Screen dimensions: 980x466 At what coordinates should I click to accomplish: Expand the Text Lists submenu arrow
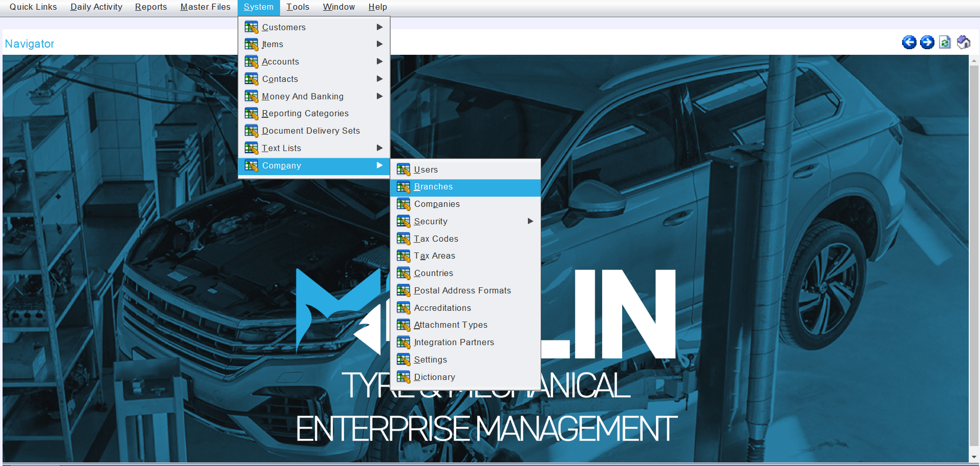click(379, 148)
